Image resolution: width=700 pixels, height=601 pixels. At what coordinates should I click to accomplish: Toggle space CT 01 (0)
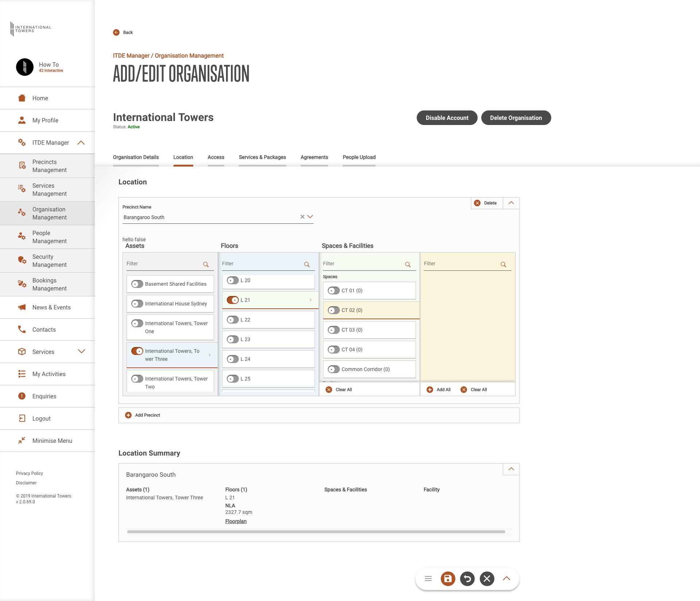pyautogui.click(x=334, y=290)
